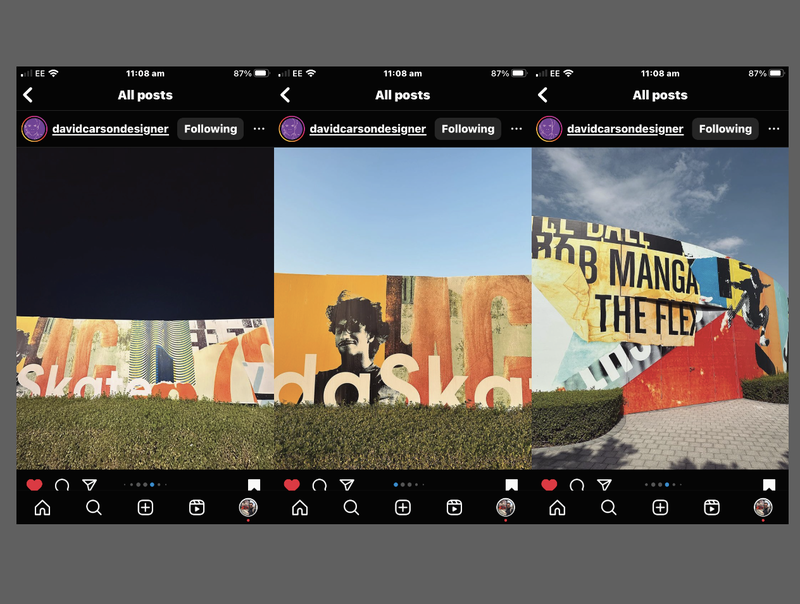Open the davidcarsondesigner username link in the middle screenshot

click(x=368, y=129)
